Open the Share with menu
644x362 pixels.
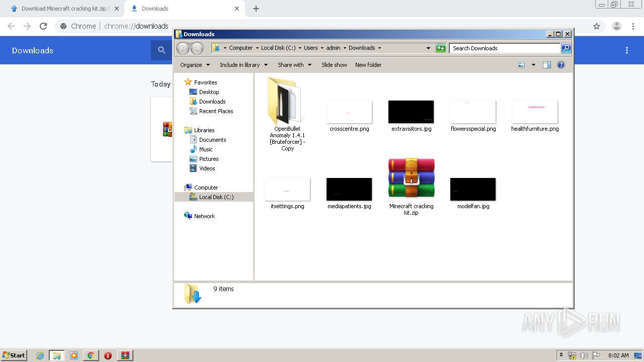coord(294,65)
